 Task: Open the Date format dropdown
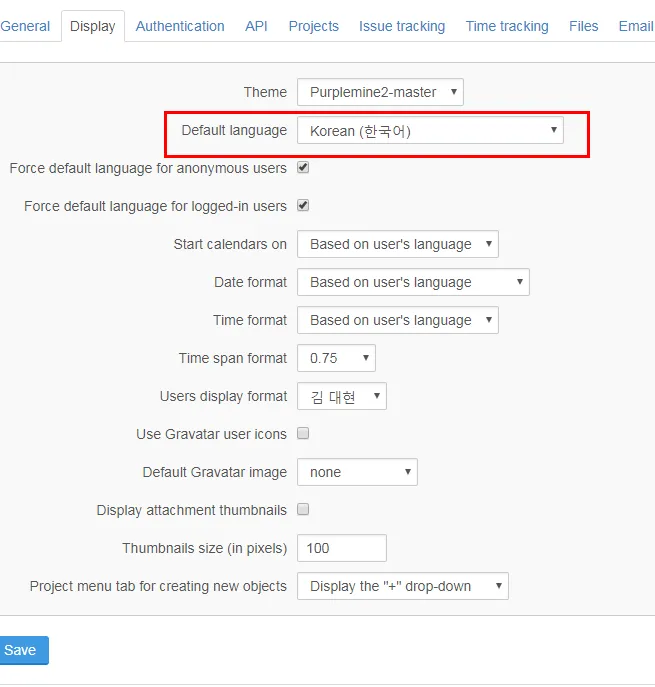pos(413,282)
